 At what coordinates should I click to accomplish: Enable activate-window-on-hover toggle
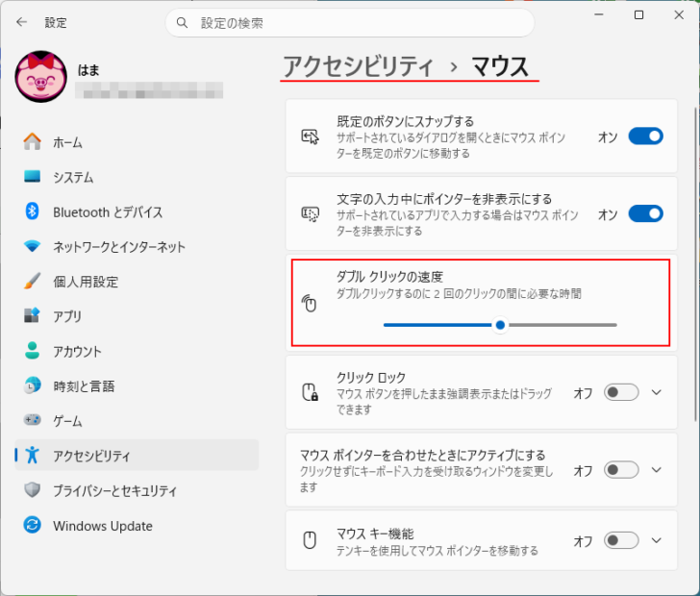621,470
